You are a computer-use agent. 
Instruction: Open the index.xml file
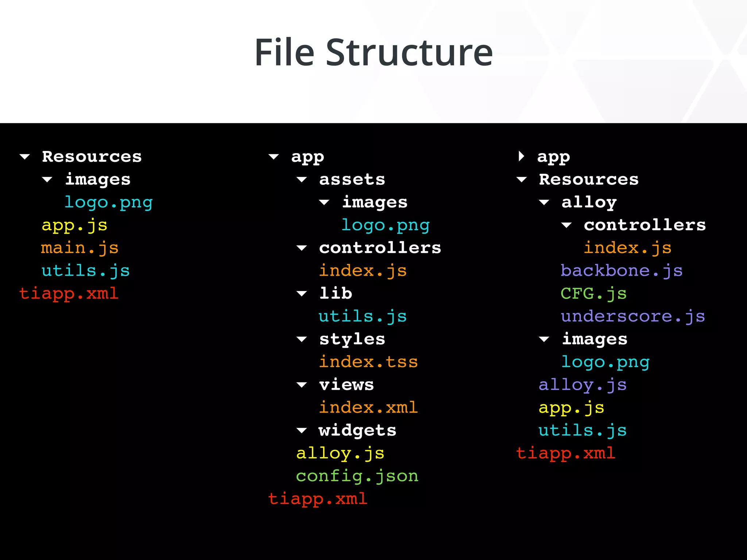(x=368, y=407)
